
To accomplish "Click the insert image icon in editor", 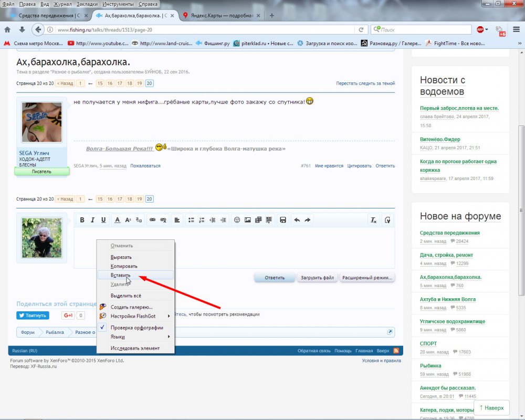I will tap(247, 220).
